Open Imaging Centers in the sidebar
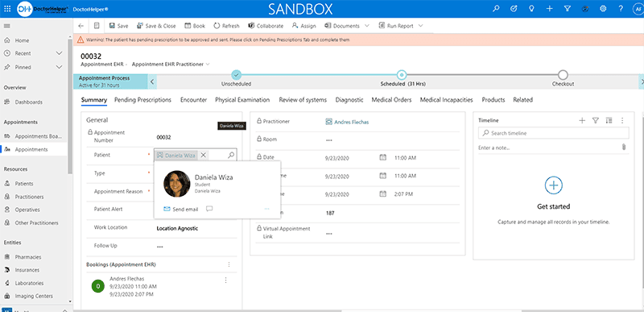This screenshot has height=312, width=644. [x=33, y=296]
